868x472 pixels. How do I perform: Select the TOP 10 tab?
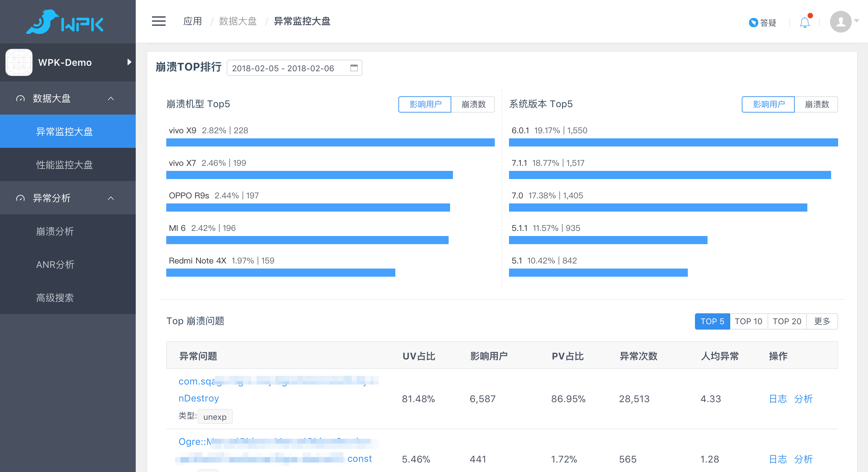(x=748, y=321)
